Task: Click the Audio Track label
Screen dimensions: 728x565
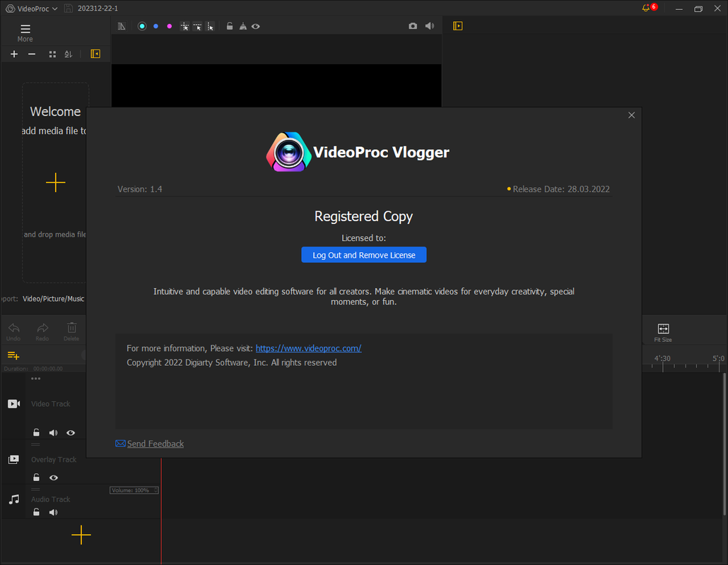Action: click(x=51, y=499)
